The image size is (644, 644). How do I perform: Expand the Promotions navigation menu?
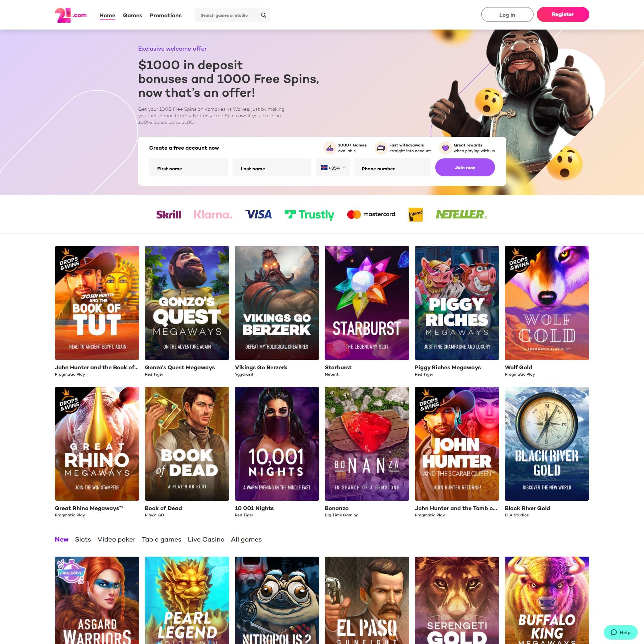click(x=165, y=15)
